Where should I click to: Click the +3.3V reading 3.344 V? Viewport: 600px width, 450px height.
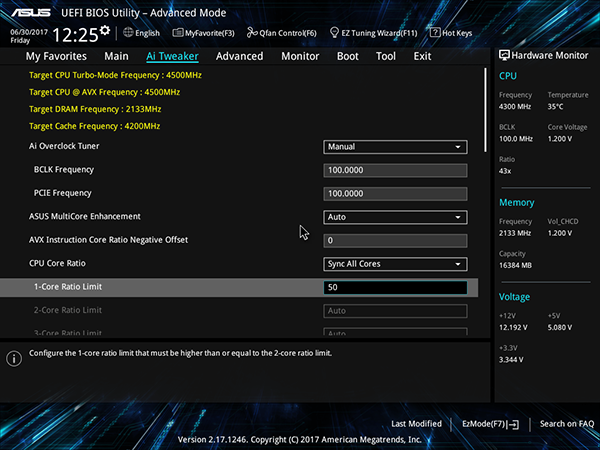511,360
